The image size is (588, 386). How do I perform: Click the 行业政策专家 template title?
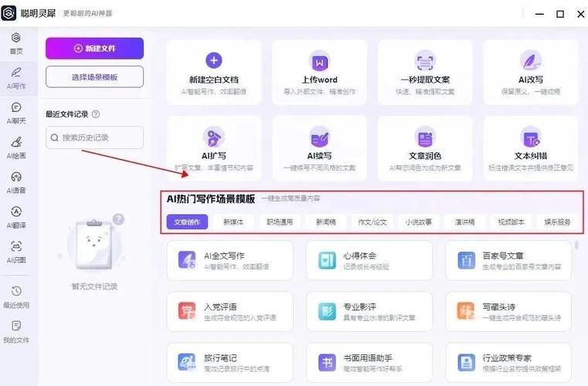pyautogui.click(x=507, y=358)
